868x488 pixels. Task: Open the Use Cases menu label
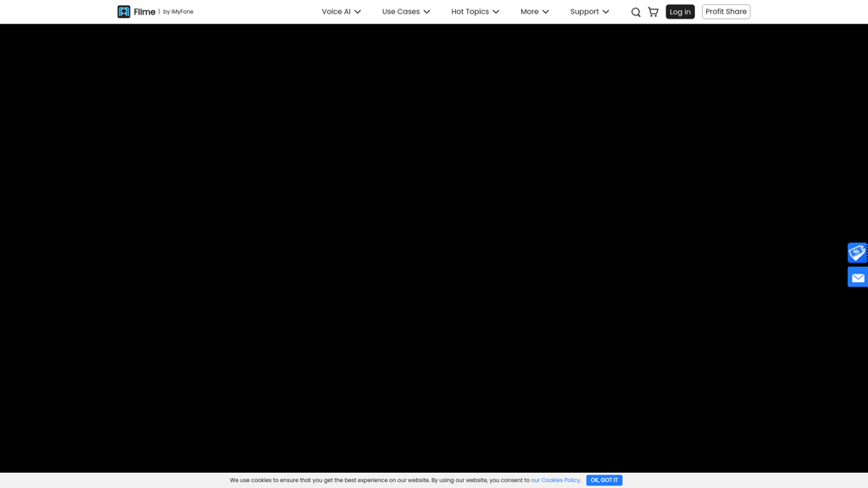pyautogui.click(x=401, y=12)
